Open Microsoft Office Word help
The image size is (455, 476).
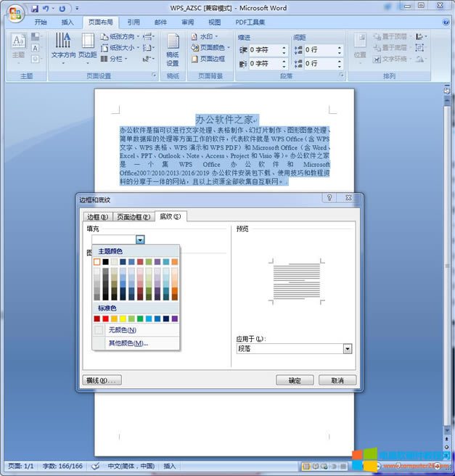point(446,22)
